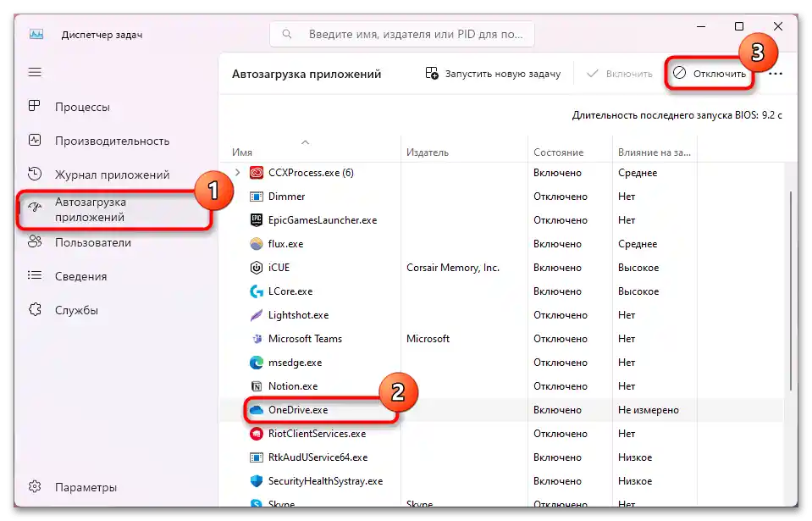Viewport: 812px width, 521px height.
Task: Click the iCUE application icon
Action: [256, 267]
